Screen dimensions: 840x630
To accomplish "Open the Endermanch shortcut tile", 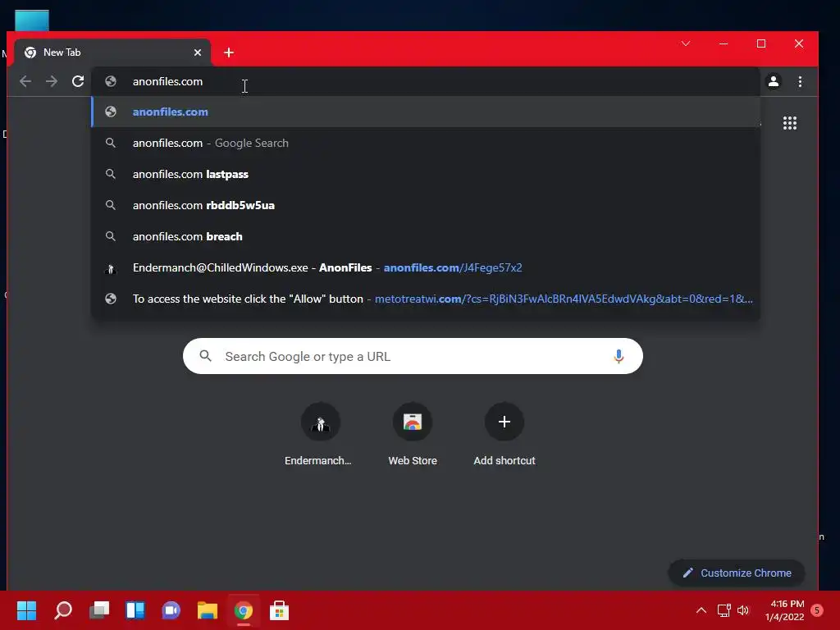I will point(321,435).
